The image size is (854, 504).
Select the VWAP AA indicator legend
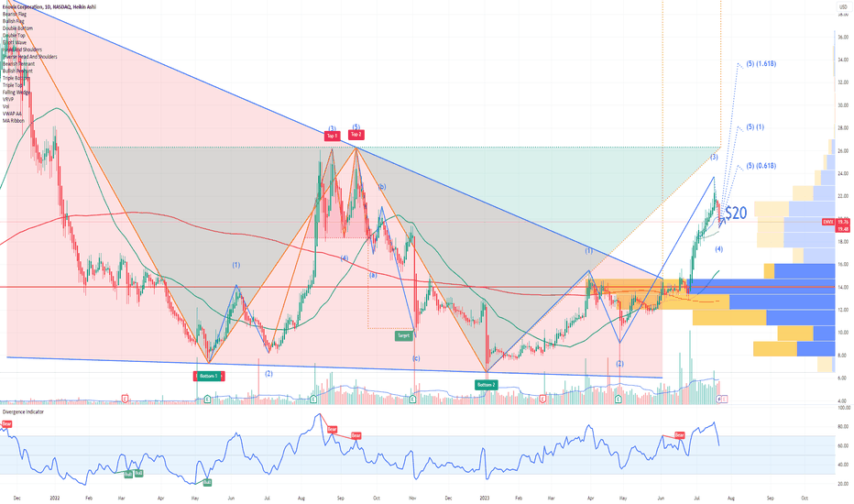(11, 114)
